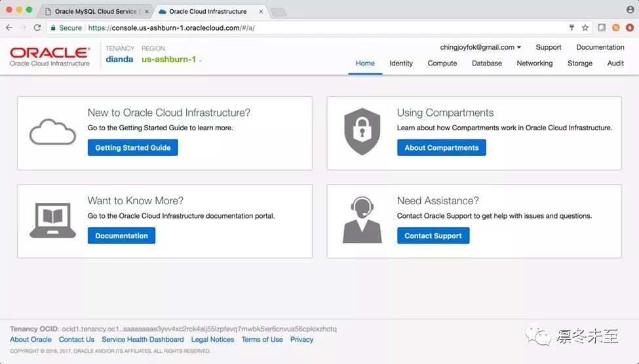
Task: Open the Compute menu
Action: (442, 63)
